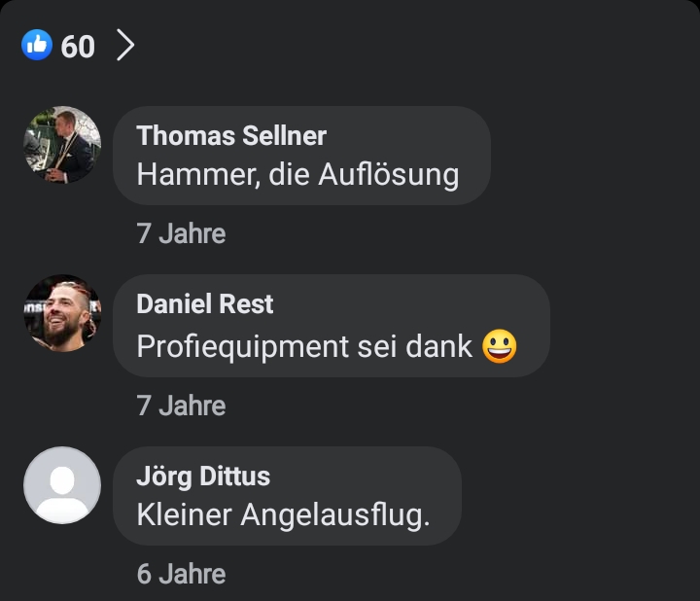Click the word "Profiequipment" in Daniel's comment
Image resolution: width=700 pixels, height=601 pixels.
[x=242, y=347]
